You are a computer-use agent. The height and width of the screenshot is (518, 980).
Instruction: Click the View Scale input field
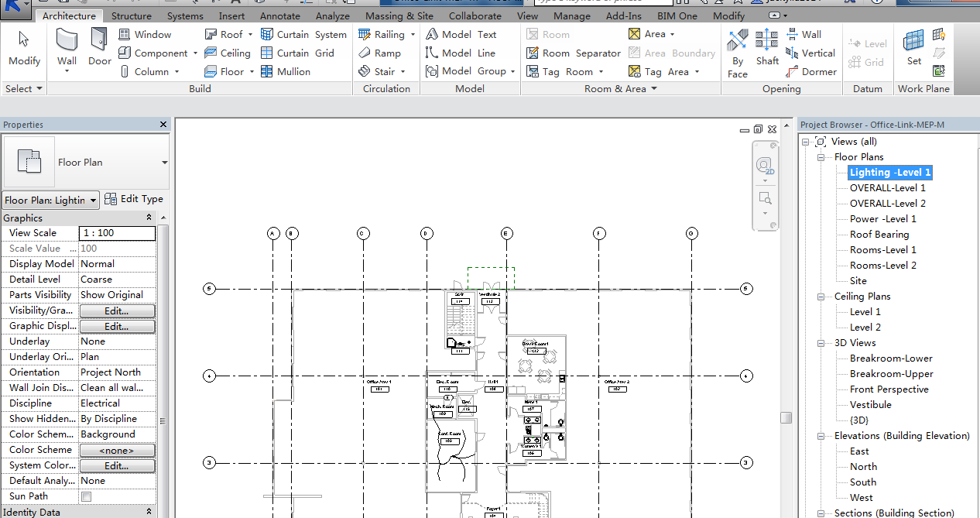[117, 233]
